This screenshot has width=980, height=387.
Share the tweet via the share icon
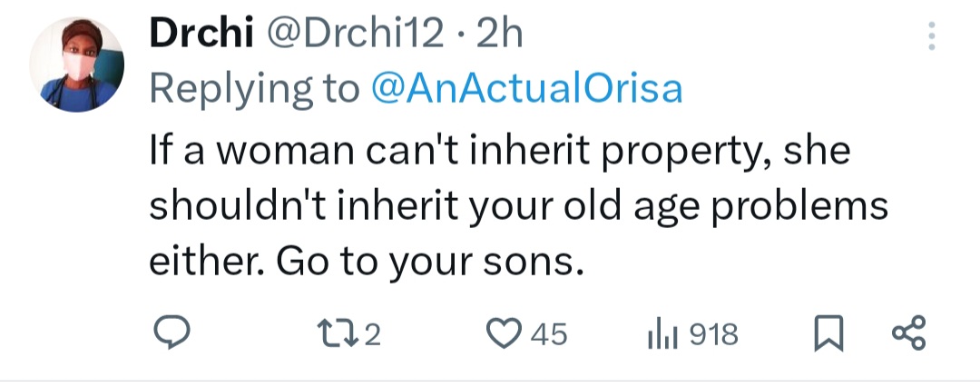pos(908,334)
